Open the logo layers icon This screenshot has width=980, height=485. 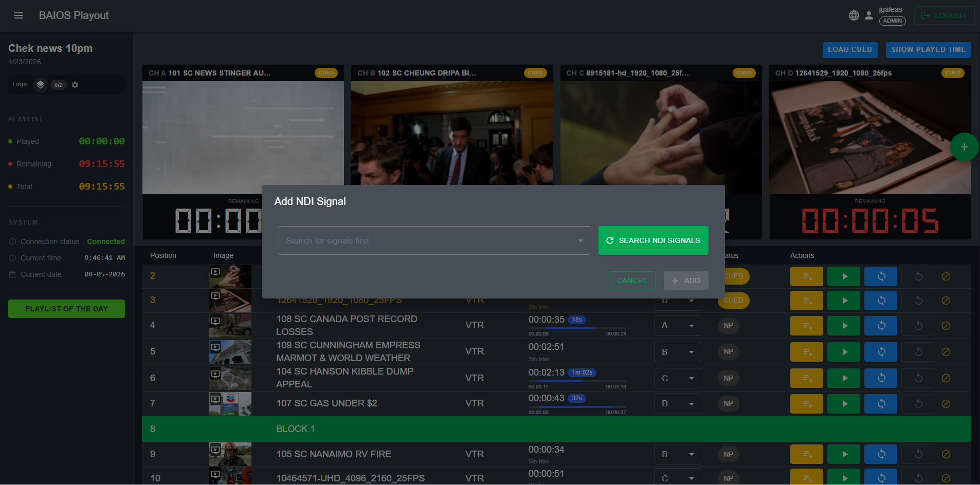(41, 84)
